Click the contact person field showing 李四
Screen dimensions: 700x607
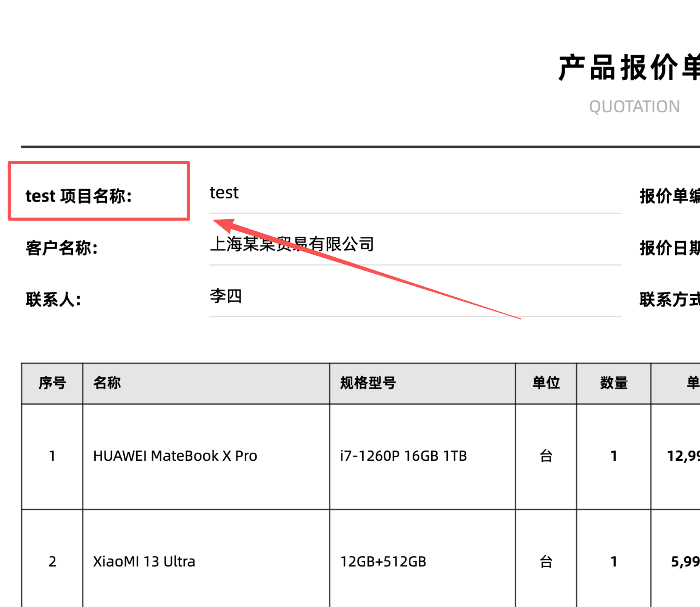[226, 297]
